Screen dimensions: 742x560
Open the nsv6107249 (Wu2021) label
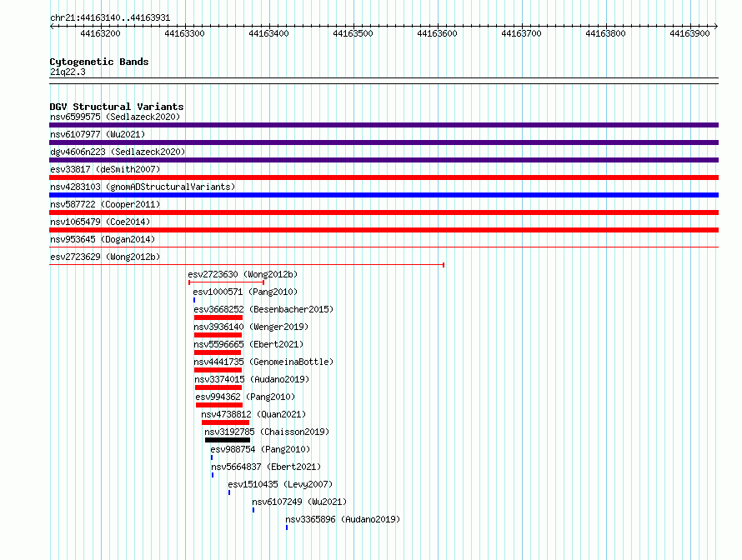tap(299, 502)
